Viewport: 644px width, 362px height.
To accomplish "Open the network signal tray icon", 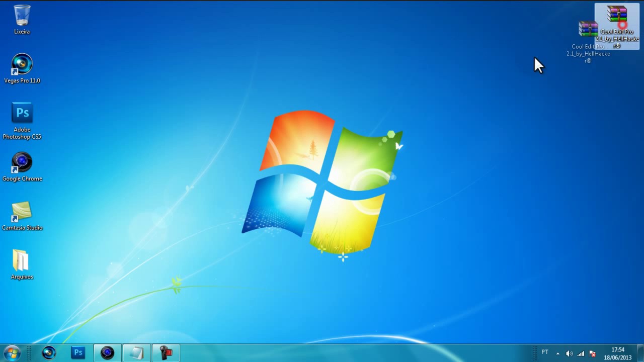I will 581,353.
